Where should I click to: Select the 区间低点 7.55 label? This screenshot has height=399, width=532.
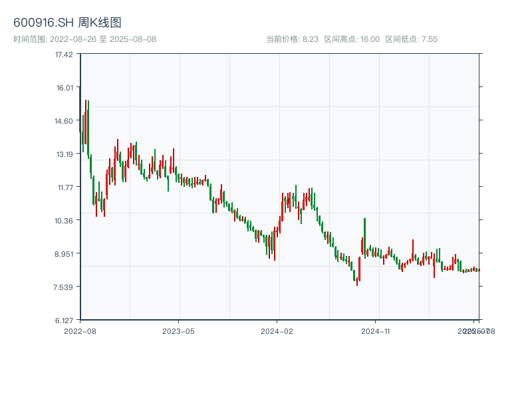click(x=411, y=39)
